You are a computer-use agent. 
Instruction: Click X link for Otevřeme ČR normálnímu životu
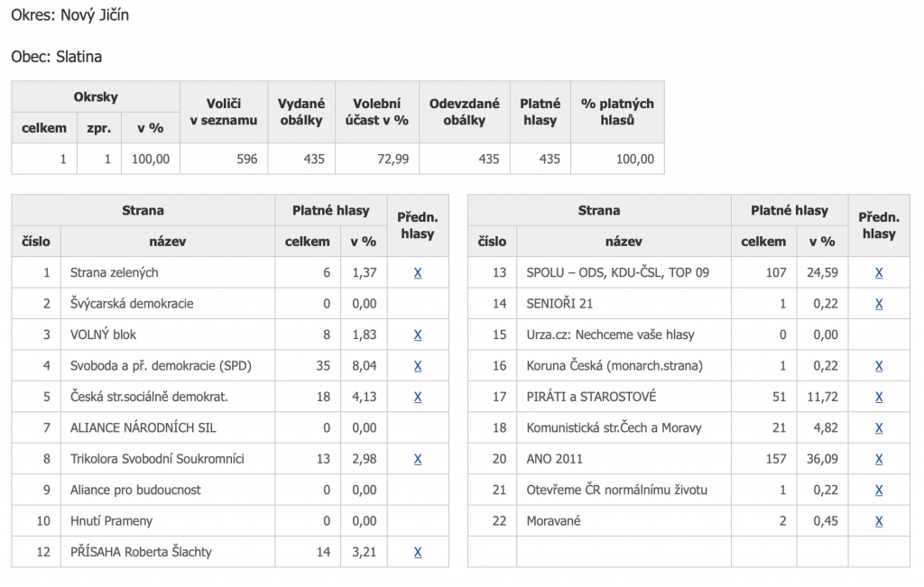[879, 490]
